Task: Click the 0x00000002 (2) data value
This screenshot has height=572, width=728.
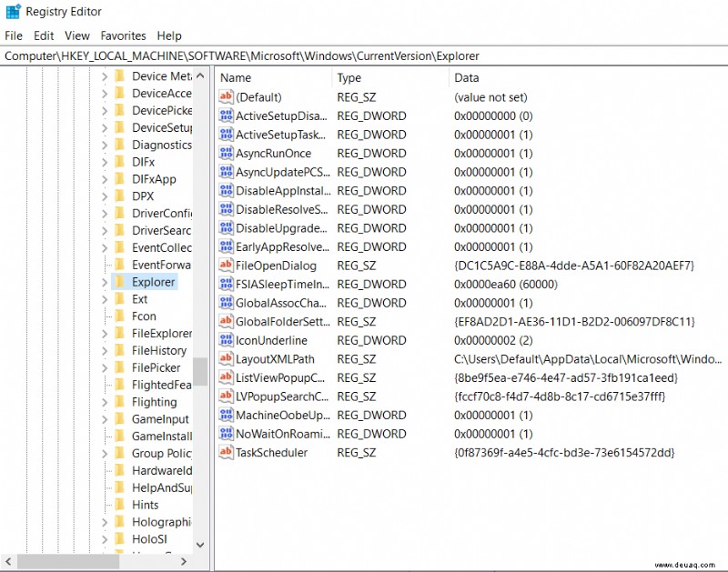Action: [x=493, y=340]
